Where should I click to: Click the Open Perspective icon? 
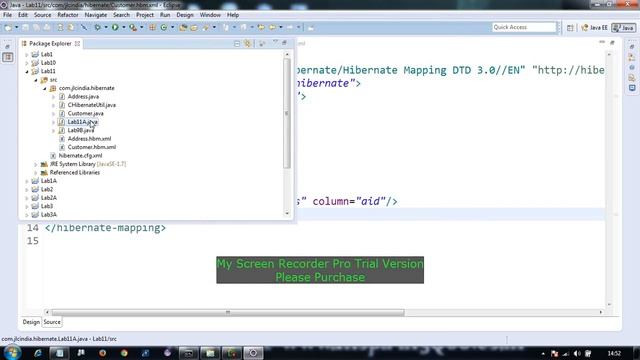pyautogui.click(x=570, y=28)
